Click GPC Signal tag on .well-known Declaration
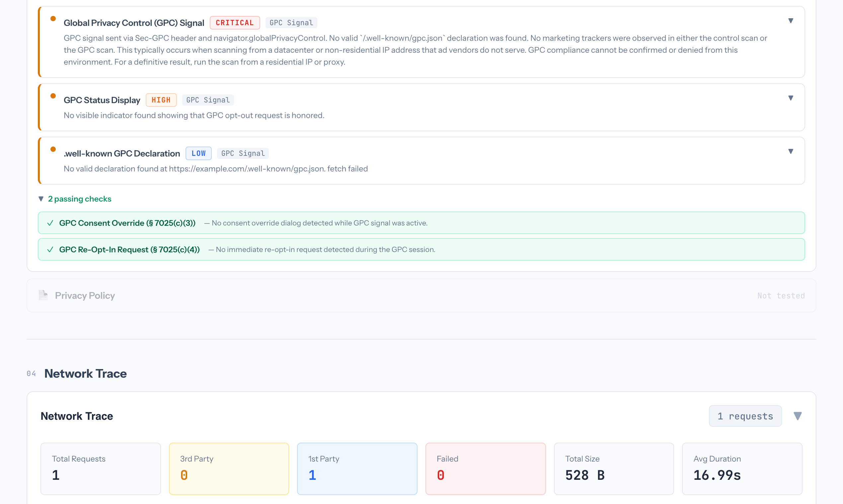This screenshot has height=504, width=843. point(243,153)
